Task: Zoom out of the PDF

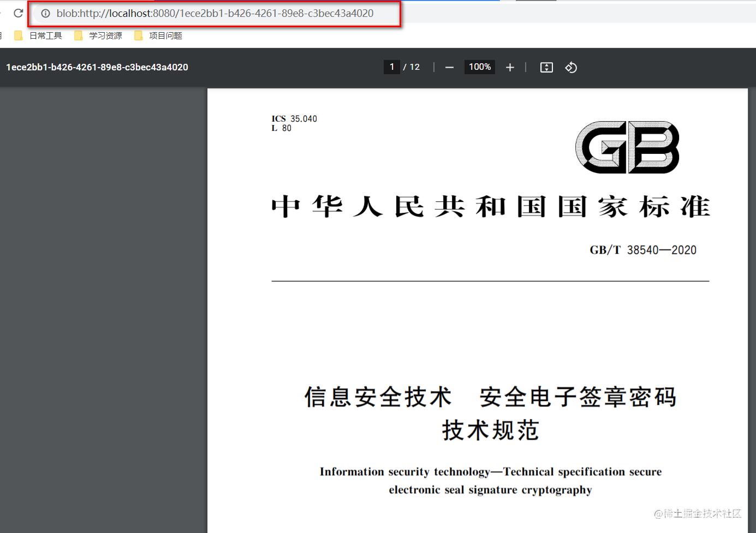Action: pyautogui.click(x=449, y=67)
